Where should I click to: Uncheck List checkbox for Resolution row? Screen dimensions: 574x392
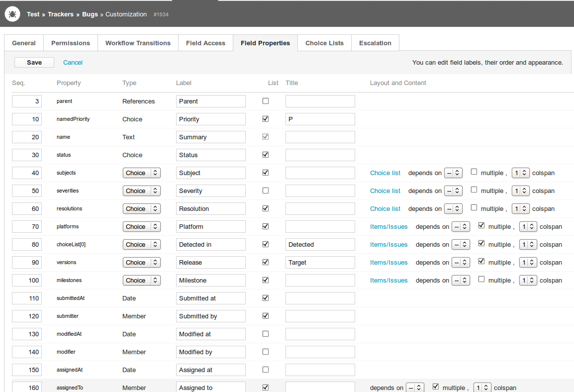pos(266,208)
